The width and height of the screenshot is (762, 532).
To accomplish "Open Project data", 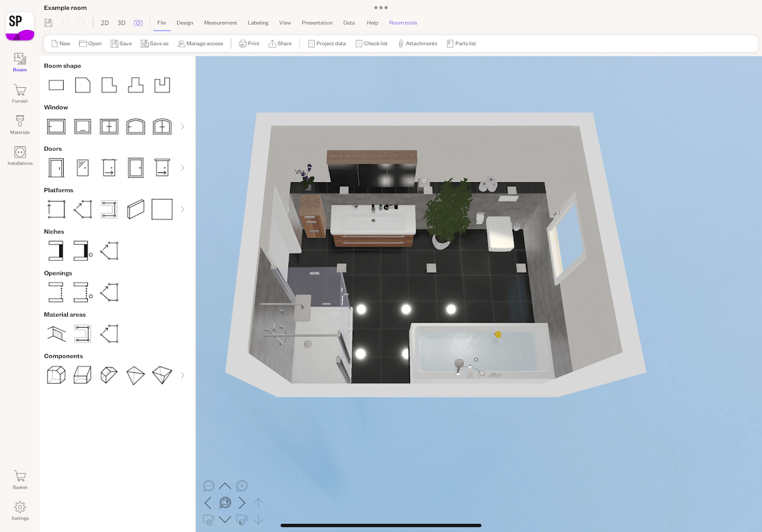I will 327,44.
